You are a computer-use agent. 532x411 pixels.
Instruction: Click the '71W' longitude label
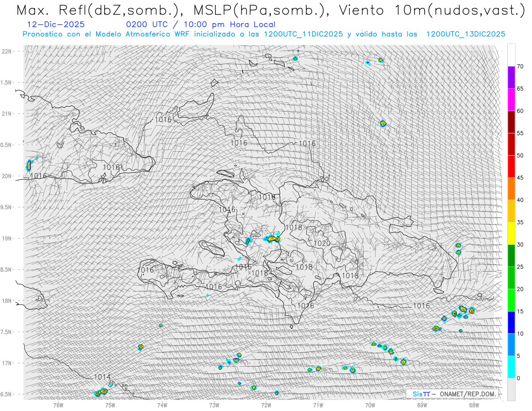(318, 405)
